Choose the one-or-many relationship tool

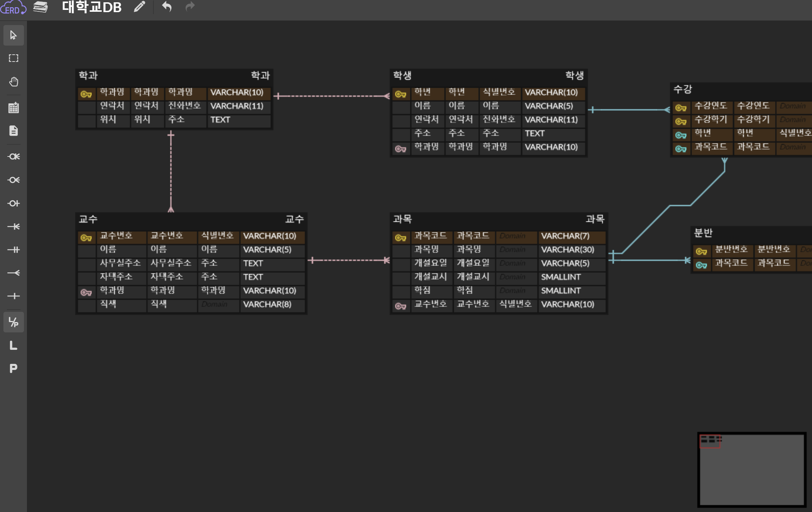tap(14, 226)
